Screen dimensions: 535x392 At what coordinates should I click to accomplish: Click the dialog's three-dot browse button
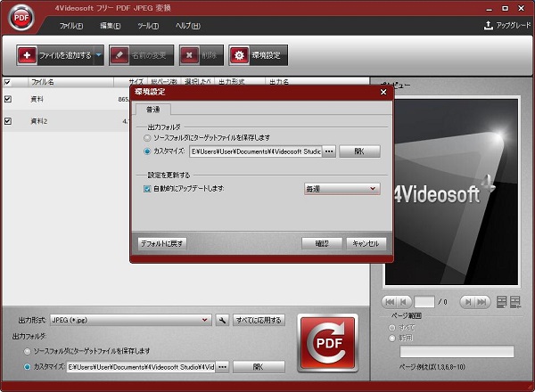click(329, 151)
